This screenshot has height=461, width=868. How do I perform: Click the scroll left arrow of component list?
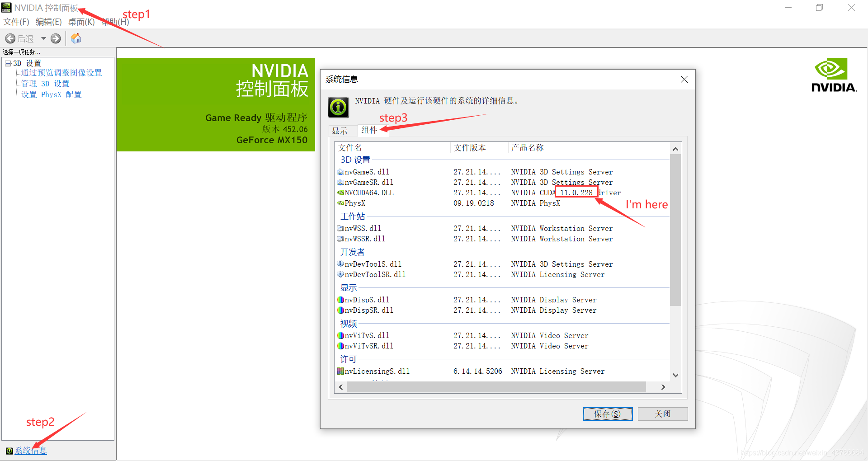[x=341, y=387]
